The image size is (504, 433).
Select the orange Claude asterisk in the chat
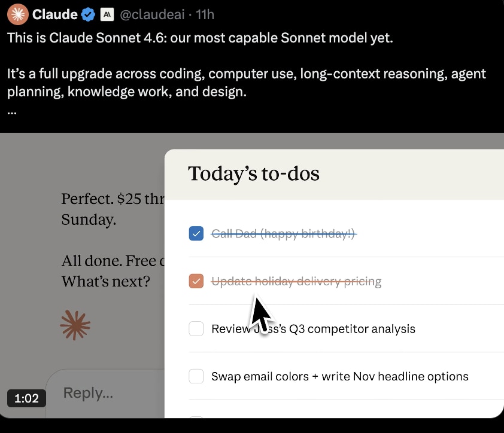[x=75, y=325]
